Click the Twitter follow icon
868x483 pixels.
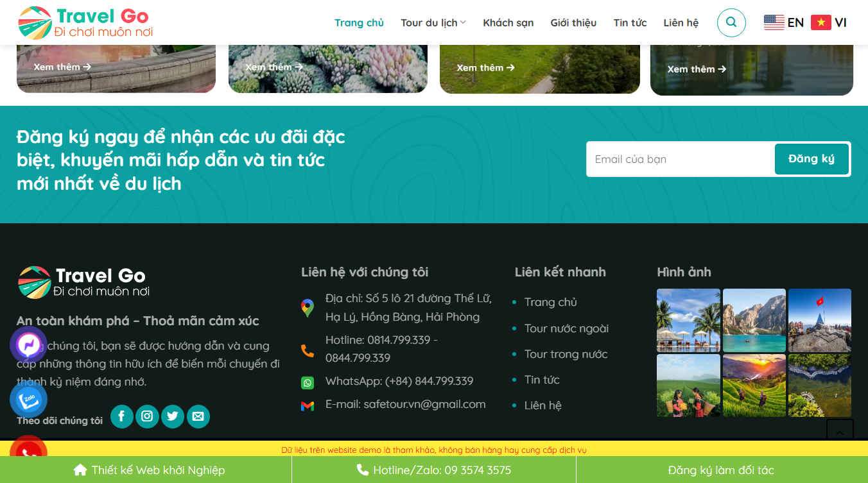(173, 416)
